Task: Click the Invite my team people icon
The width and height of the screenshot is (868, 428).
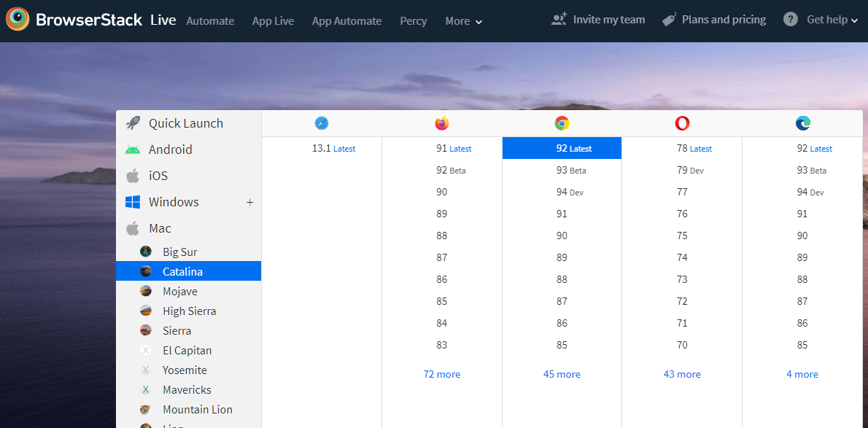Action: click(559, 20)
